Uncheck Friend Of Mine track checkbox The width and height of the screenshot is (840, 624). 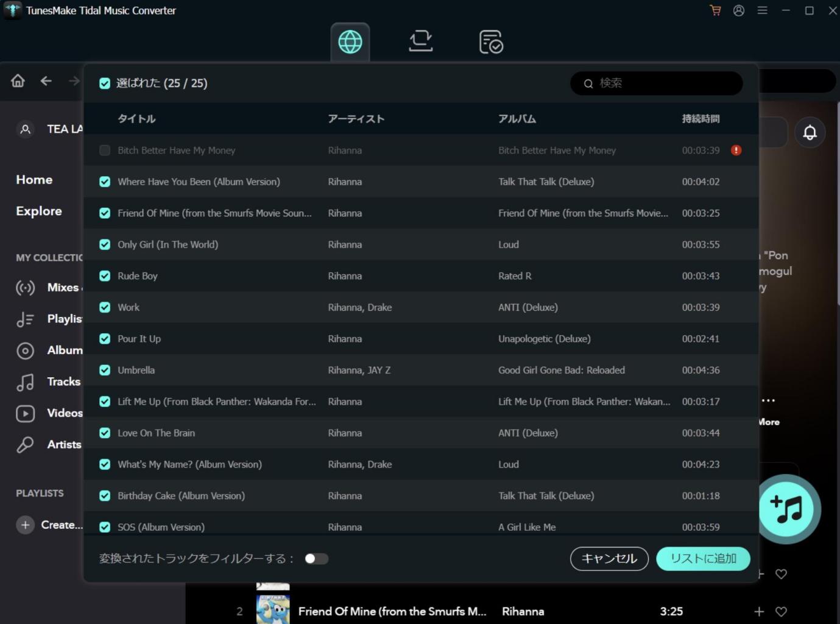coord(105,213)
